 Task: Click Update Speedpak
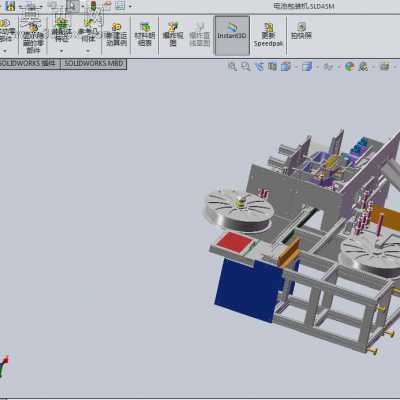coord(268,35)
